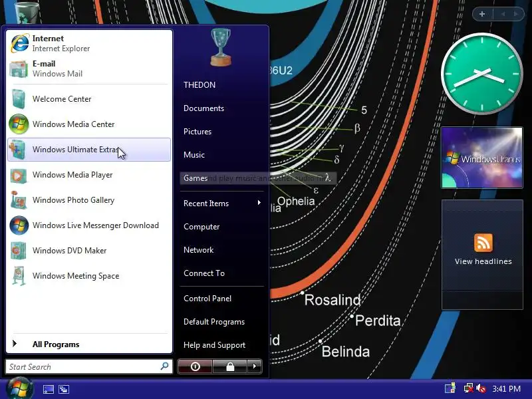
Task: Launch the Windows DVD Maker icon
Action: coord(19,251)
